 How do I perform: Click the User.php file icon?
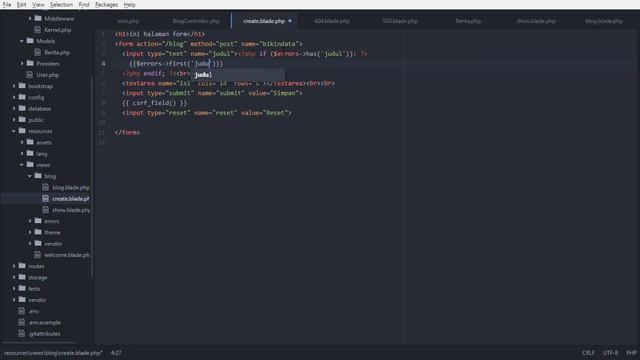coord(30,74)
